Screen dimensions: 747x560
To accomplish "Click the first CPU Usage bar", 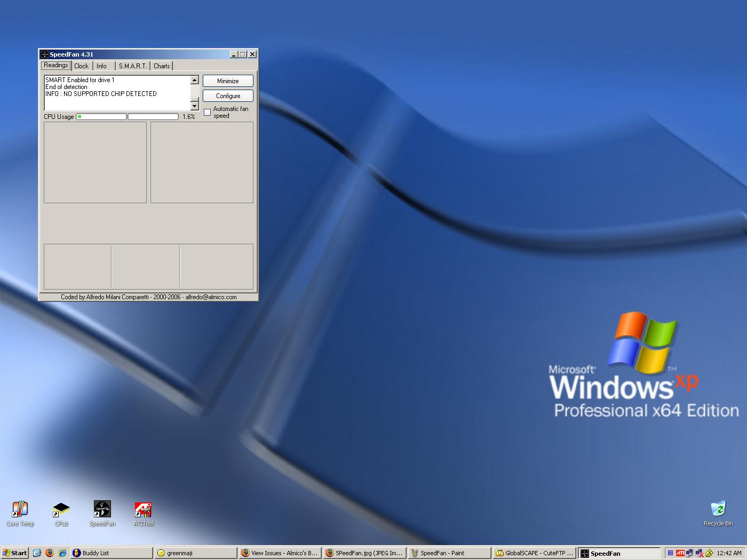I will [x=101, y=116].
